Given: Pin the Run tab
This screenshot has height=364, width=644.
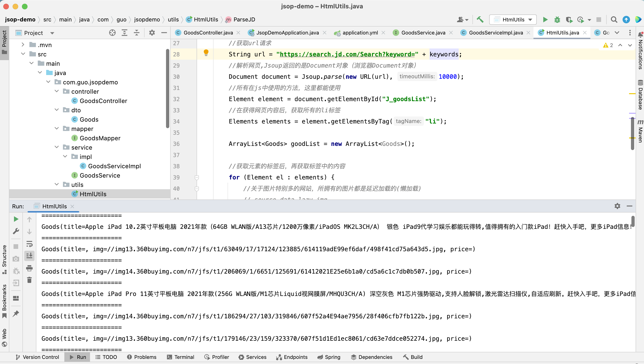Looking at the screenshot, I should (x=16, y=313).
